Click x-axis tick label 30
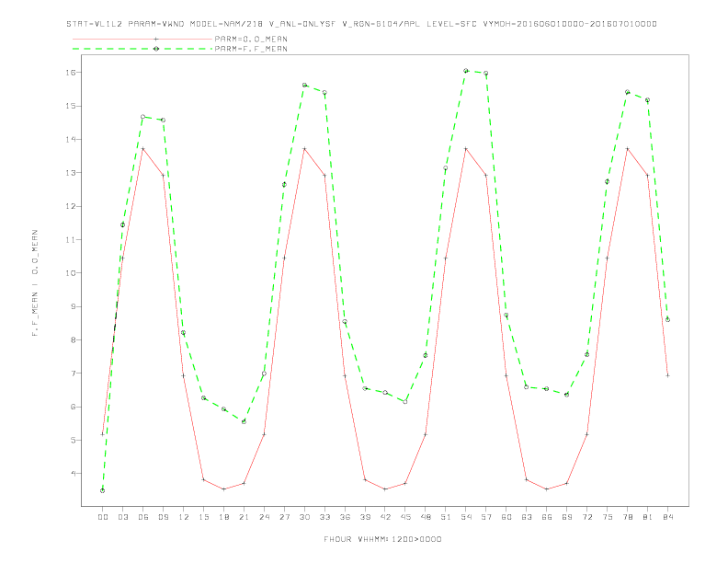 pos(304,517)
